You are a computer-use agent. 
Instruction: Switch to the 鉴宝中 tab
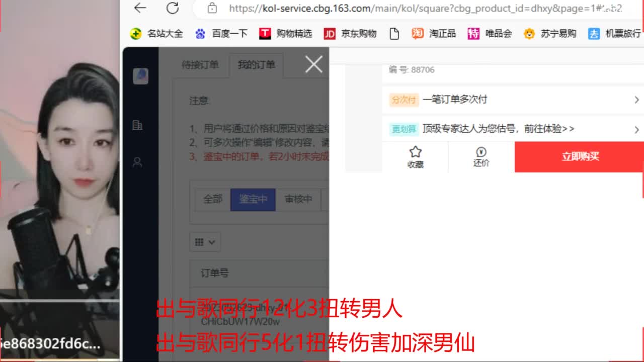click(x=254, y=200)
